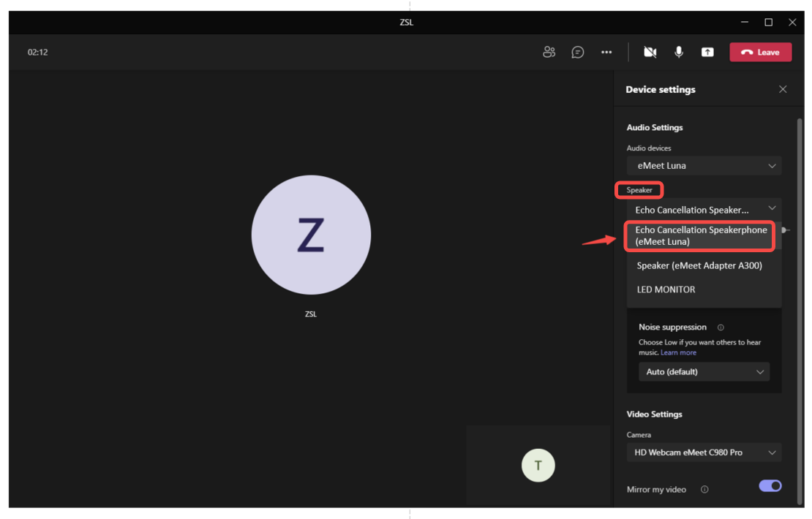Screen dimensions: 812x519
Task: Open the More actions ellipsis menu
Action: coord(606,52)
